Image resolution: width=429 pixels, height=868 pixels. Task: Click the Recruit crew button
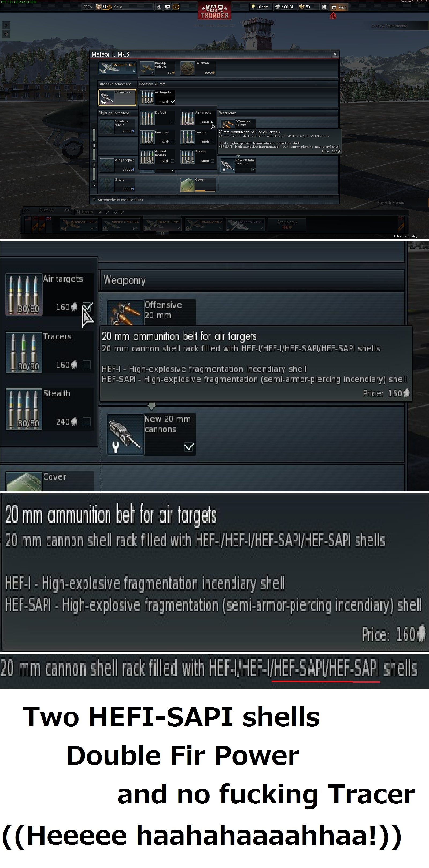[x=287, y=225]
